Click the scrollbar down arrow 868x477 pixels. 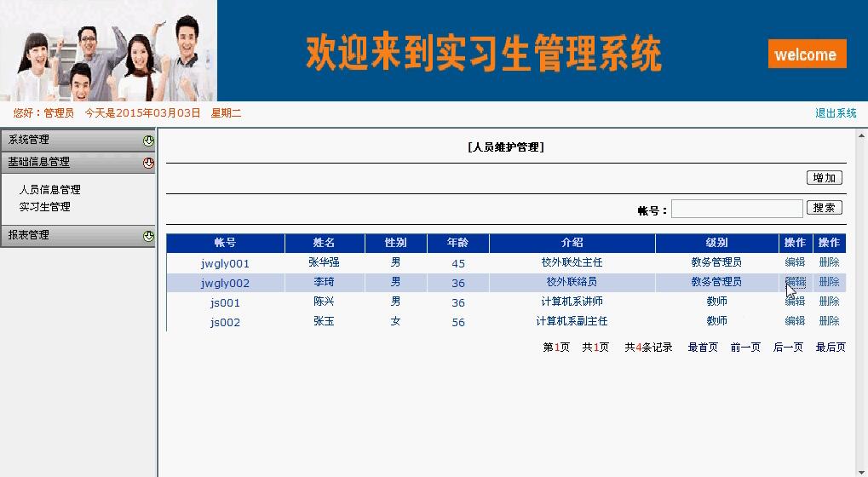[862, 472]
